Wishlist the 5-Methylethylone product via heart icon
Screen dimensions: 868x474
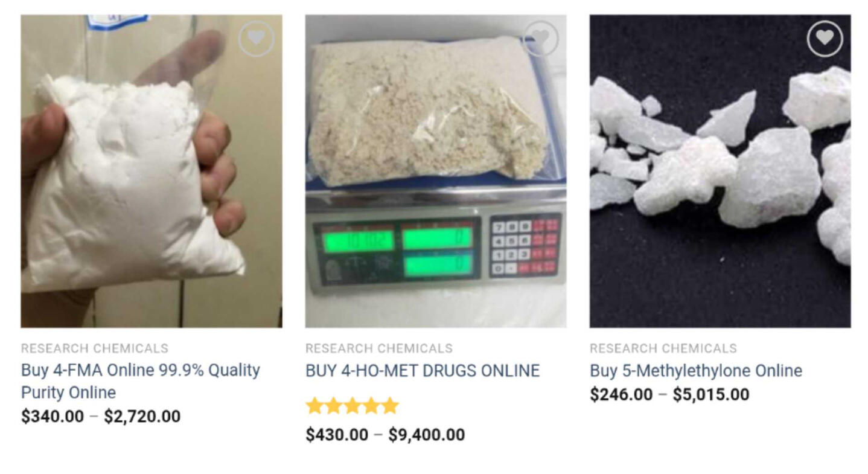pyautogui.click(x=825, y=39)
